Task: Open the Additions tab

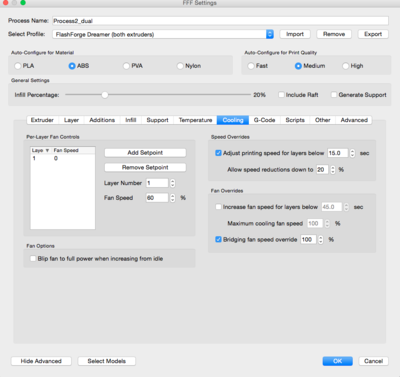Action: point(102,120)
